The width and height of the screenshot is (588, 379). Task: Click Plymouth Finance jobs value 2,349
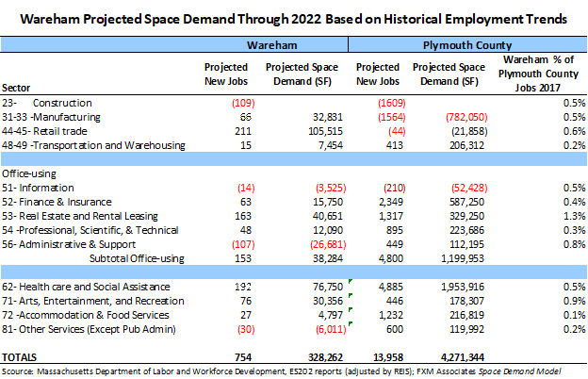coord(391,202)
